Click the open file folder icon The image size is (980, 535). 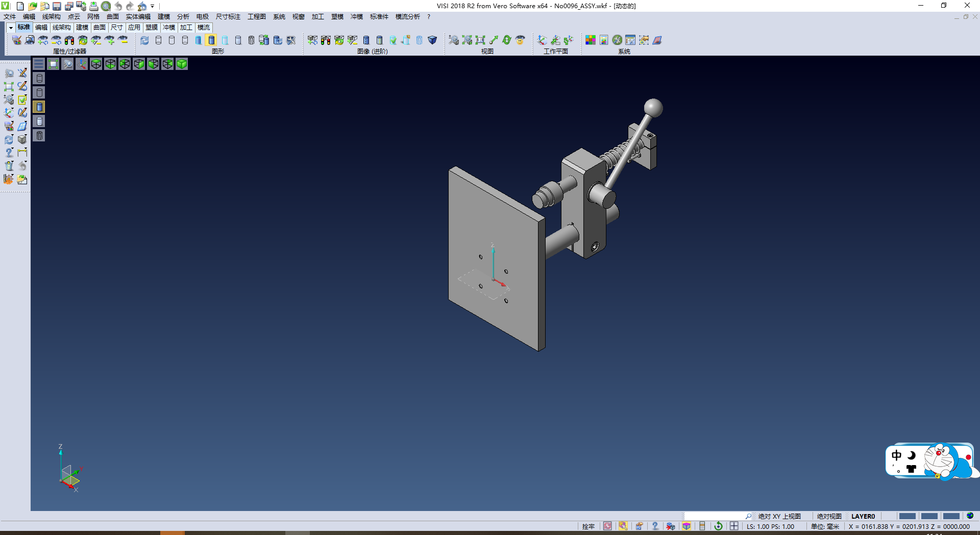click(x=33, y=6)
